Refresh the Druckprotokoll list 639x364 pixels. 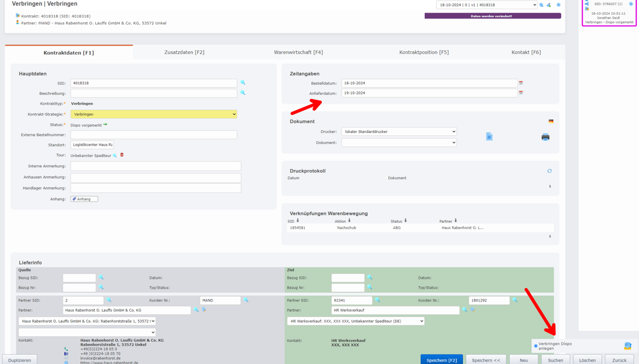[x=550, y=171]
